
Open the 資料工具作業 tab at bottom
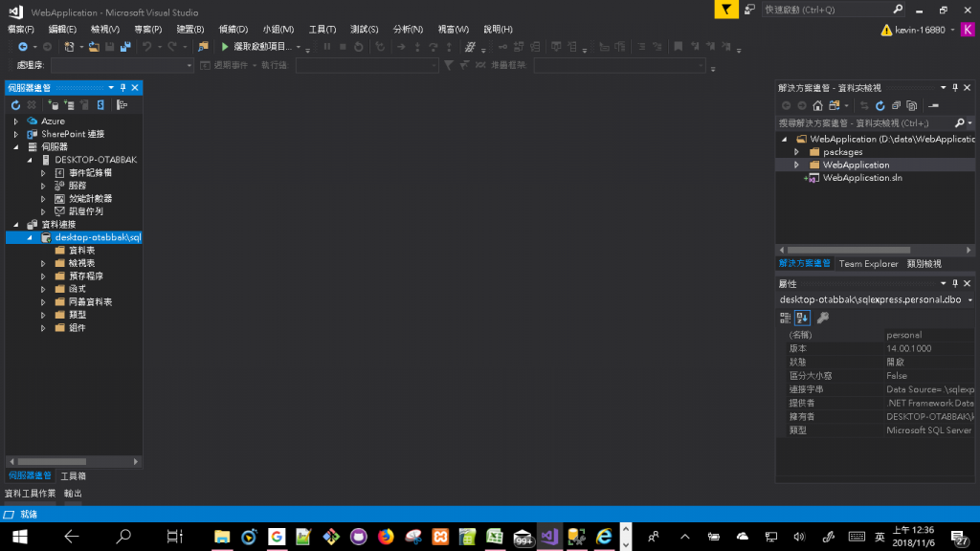coord(30,494)
